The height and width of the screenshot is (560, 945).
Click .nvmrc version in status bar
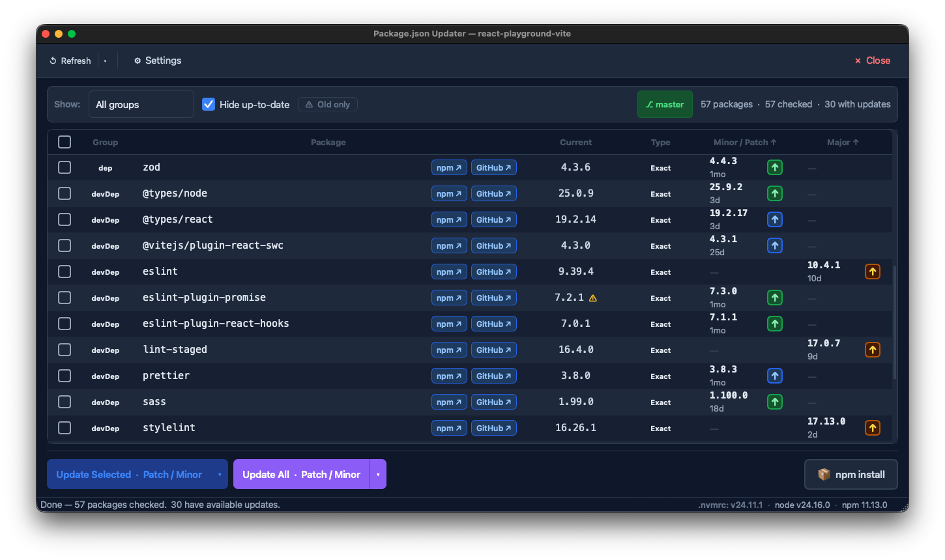(730, 505)
